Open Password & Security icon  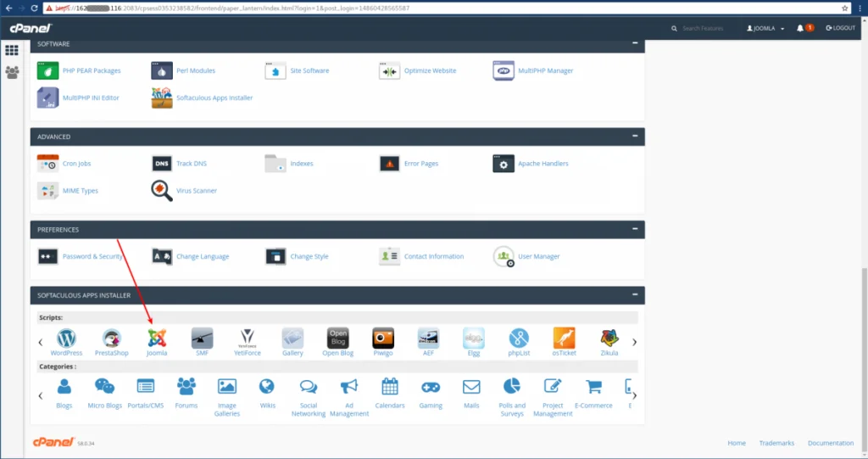pos(48,257)
